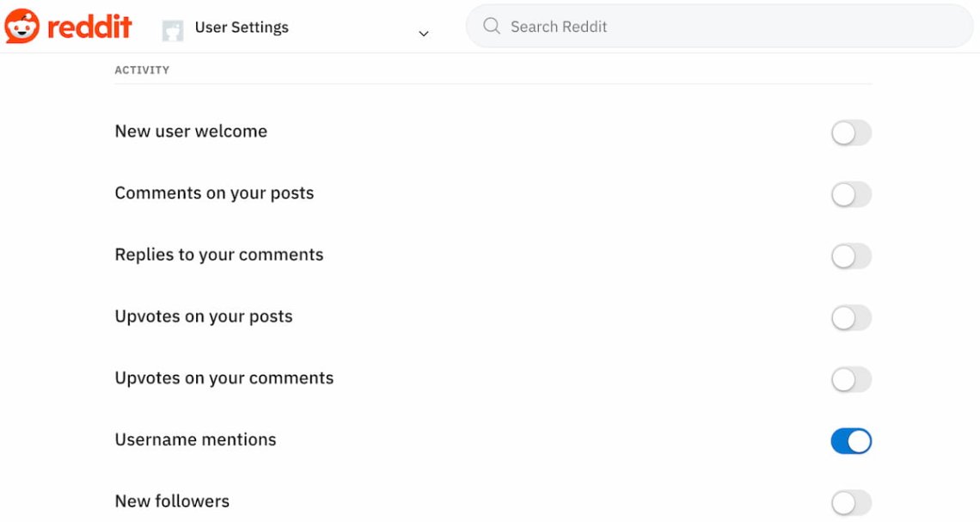Image resolution: width=980 pixels, height=522 pixels.
Task: Expand the page selector next to User Settings
Action: (423, 33)
